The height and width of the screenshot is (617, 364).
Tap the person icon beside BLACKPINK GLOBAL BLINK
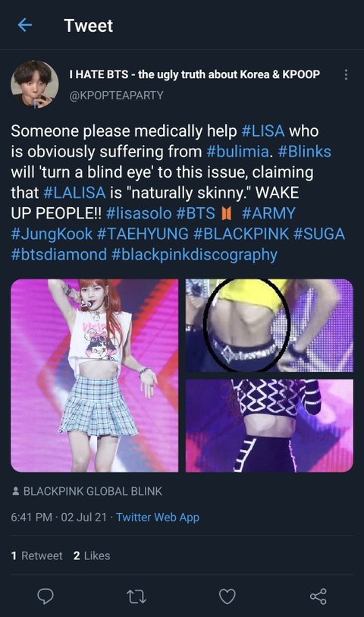coord(16,491)
